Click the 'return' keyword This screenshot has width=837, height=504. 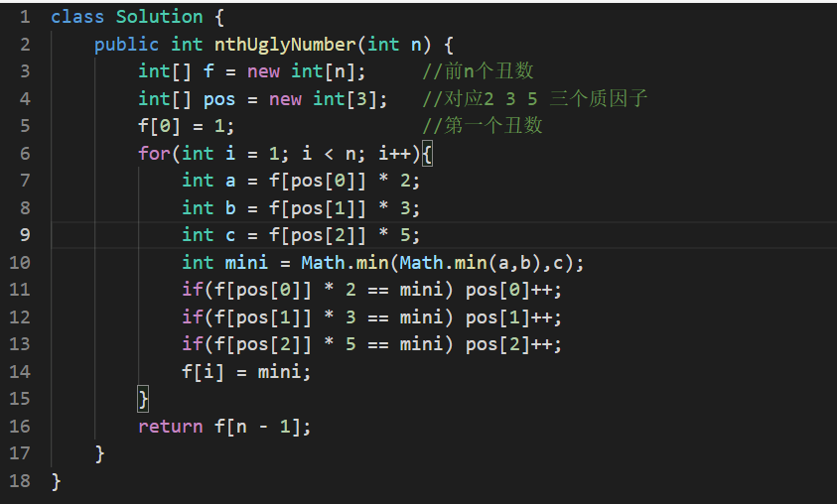point(171,427)
